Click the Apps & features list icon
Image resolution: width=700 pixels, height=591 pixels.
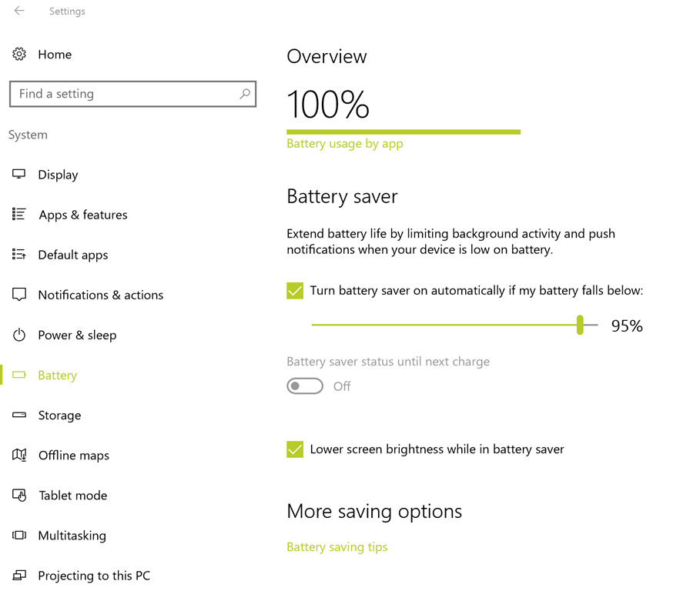(x=19, y=215)
